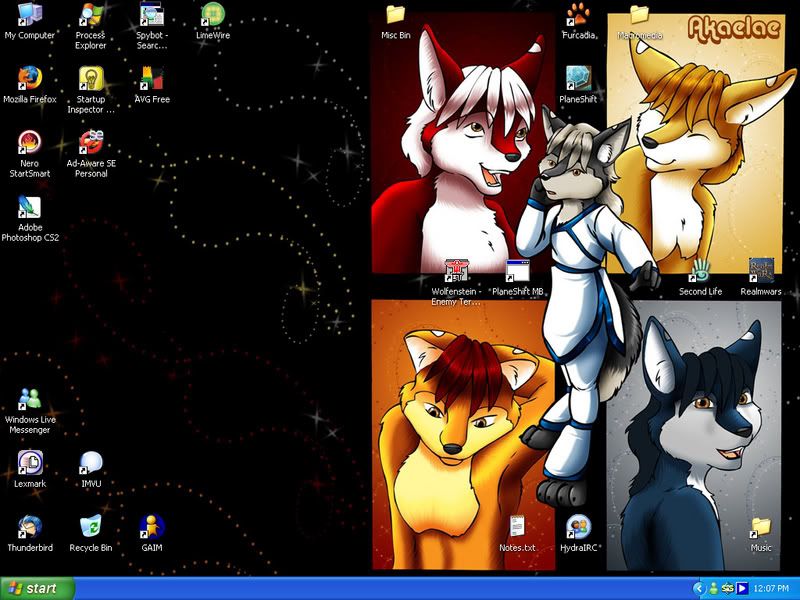Expand hidden system tray icons arrow
800x600 pixels.
point(698,589)
